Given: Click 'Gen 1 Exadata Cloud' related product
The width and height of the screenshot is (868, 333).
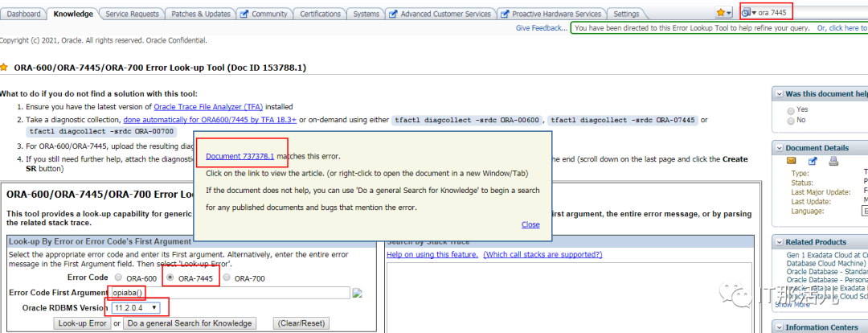Looking at the screenshot, I should (x=827, y=255).
